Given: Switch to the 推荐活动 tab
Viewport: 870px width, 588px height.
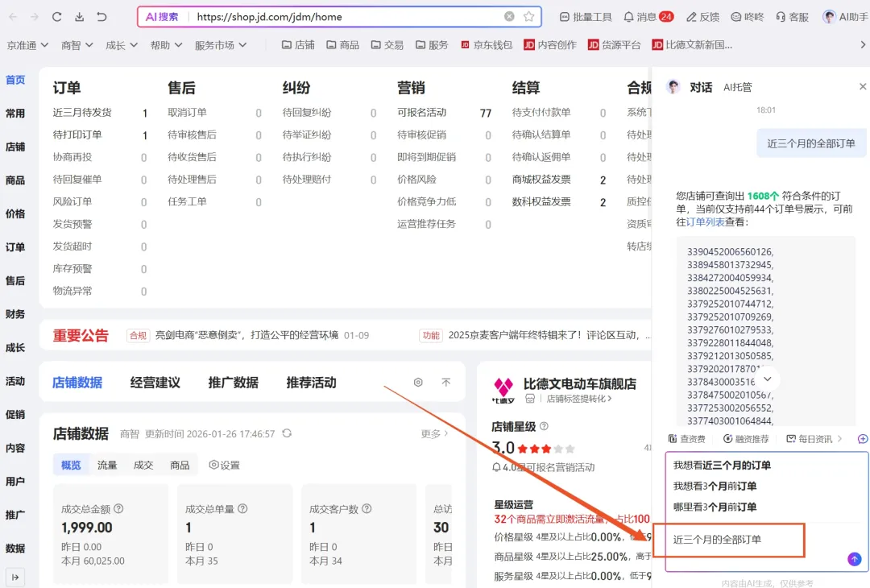Looking at the screenshot, I should (311, 382).
